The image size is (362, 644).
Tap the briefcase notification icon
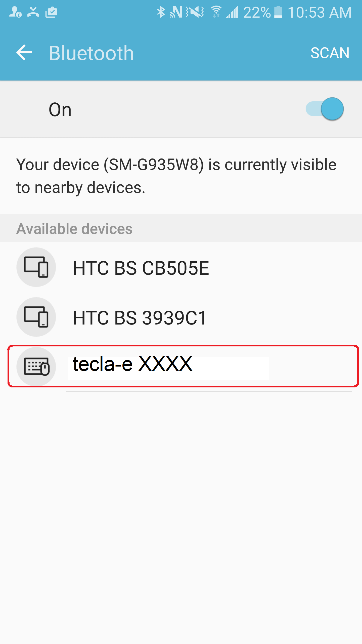(51, 12)
